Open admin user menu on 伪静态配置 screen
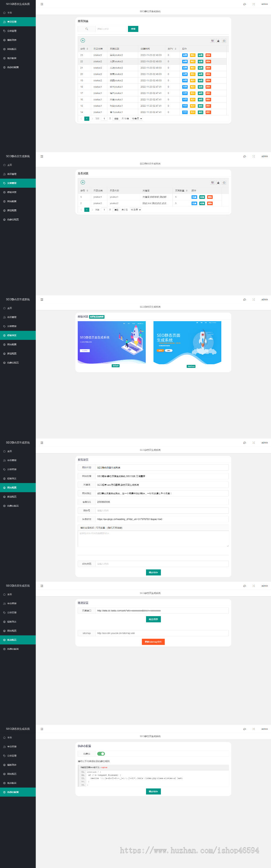The height and width of the screenshot is (868, 271). pyautogui.click(x=265, y=729)
